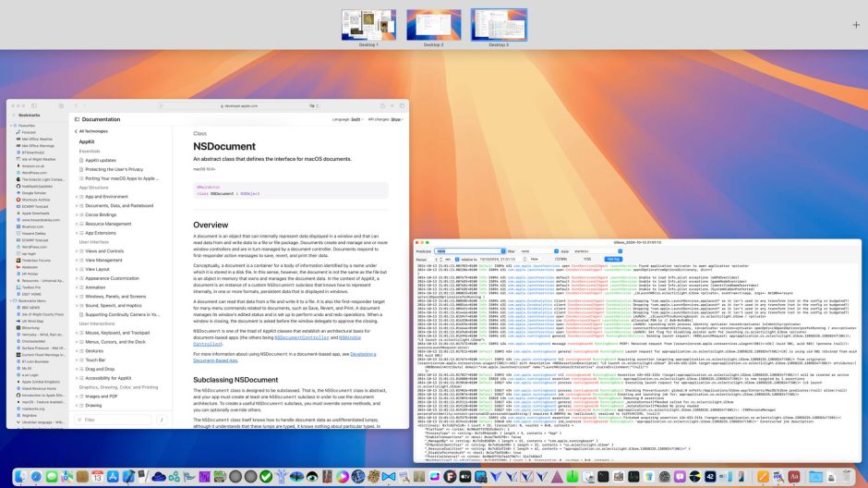Viewport: 868px width, 488px height.
Task: Open the style dropdown in log window
Action: pos(620,251)
